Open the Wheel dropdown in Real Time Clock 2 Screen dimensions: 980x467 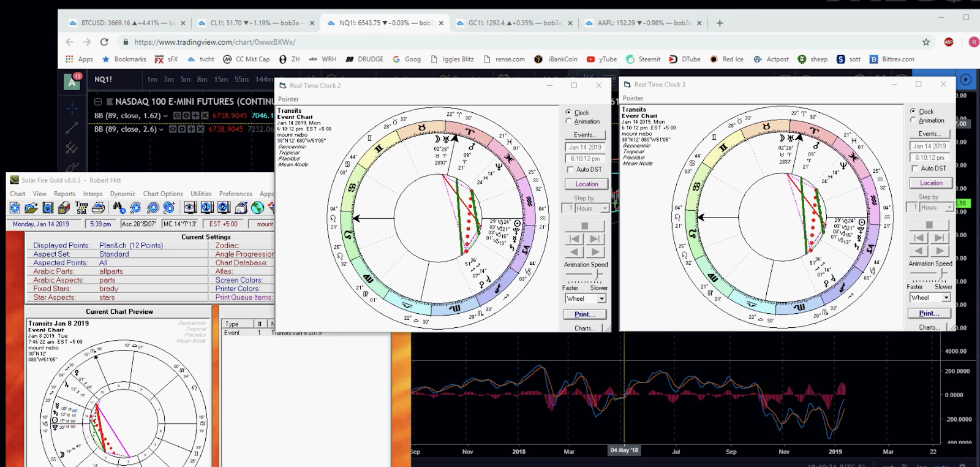(601, 298)
